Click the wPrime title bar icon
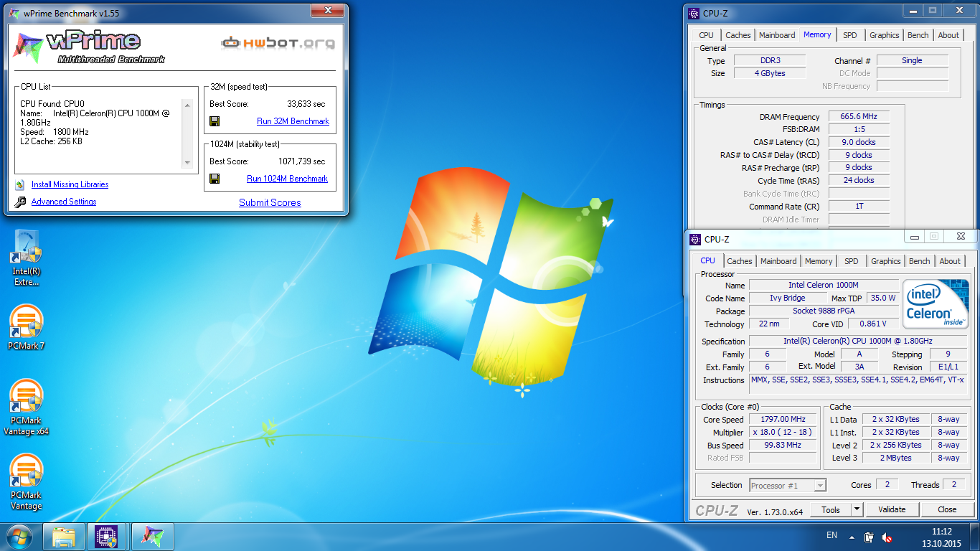Image resolution: width=980 pixels, height=551 pixels. click(x=15, y=13)
